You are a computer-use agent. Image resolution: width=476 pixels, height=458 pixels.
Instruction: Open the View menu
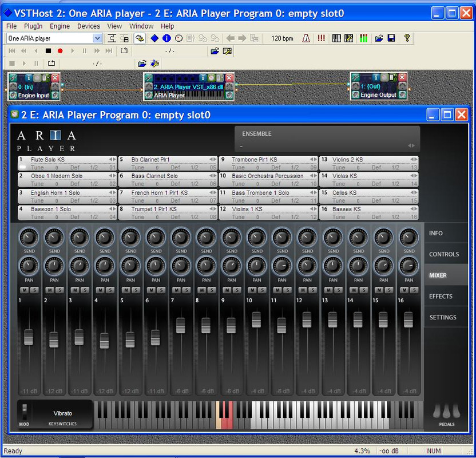click(114, 26)
